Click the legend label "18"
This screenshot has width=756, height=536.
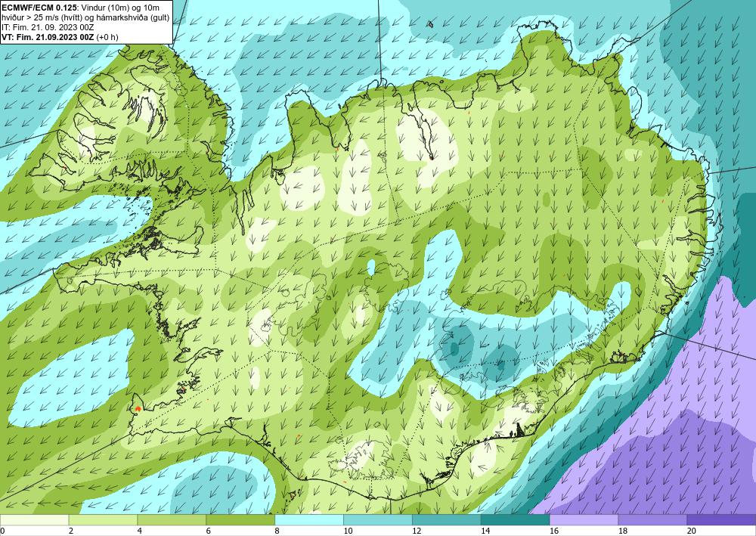click(623, 531)
